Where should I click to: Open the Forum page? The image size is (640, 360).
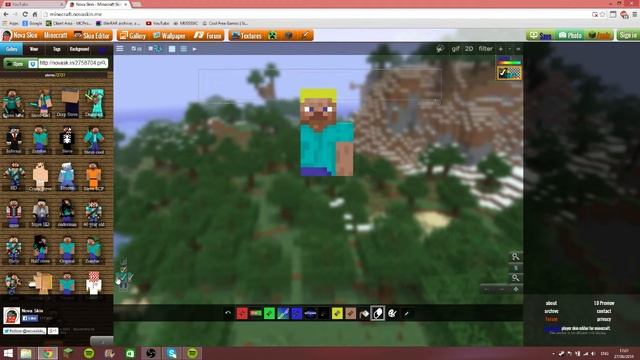[208, 36]
